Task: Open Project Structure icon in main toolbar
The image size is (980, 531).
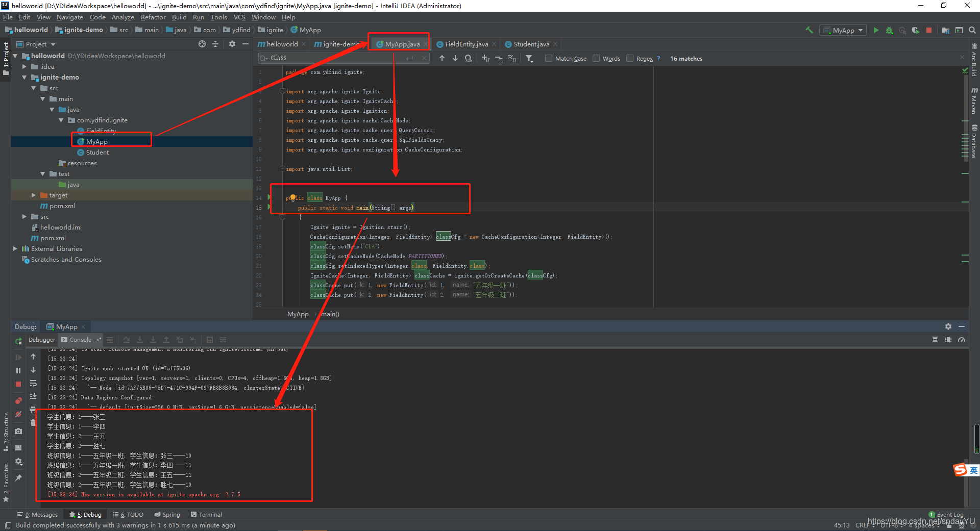Action: [x=945, y=30]
